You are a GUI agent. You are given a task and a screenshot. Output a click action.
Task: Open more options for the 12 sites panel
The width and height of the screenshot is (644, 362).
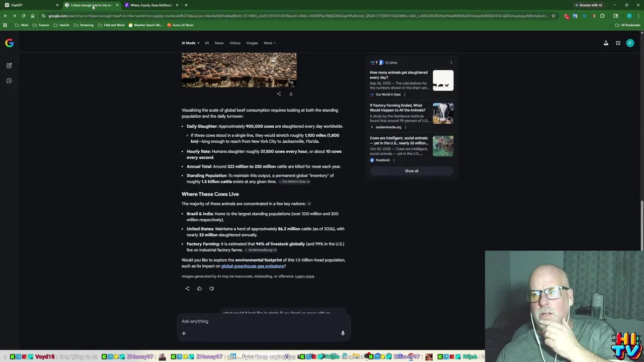tap(451, 62)
